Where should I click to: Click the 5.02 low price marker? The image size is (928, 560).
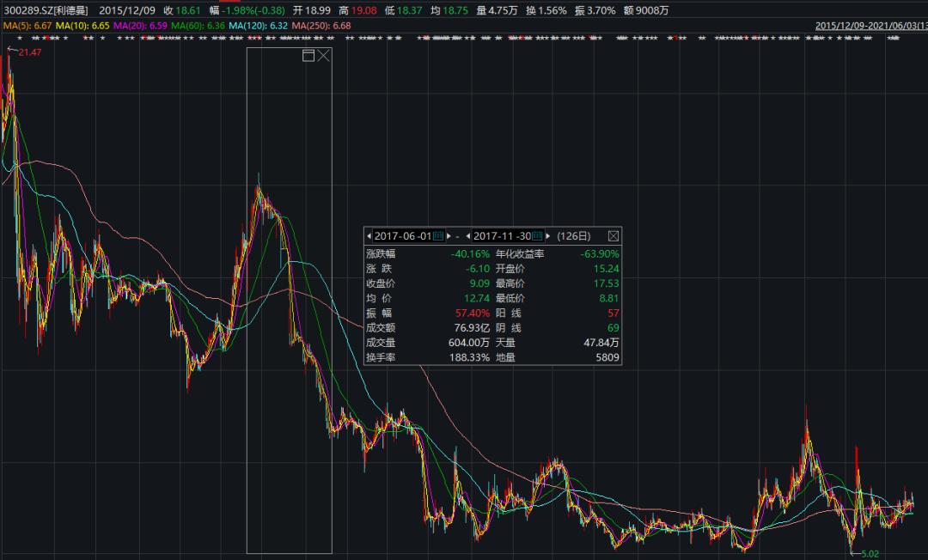click(x=870, y=554)
